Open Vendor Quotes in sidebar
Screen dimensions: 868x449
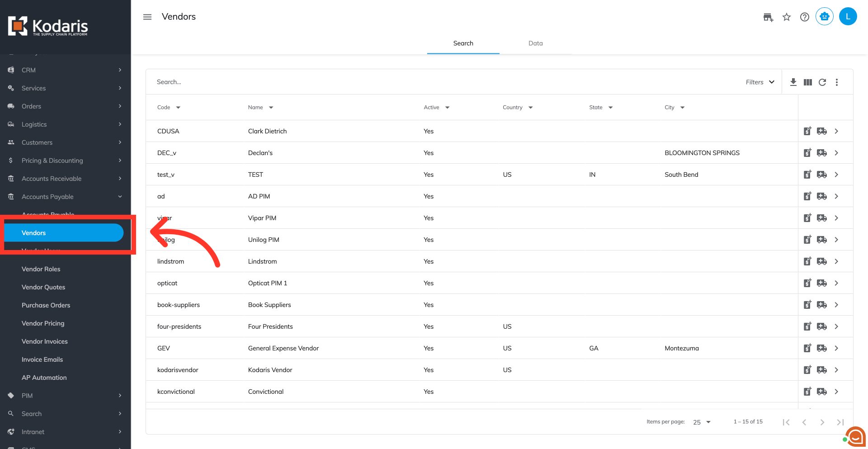pyautogui.click(x=43, y=287)
